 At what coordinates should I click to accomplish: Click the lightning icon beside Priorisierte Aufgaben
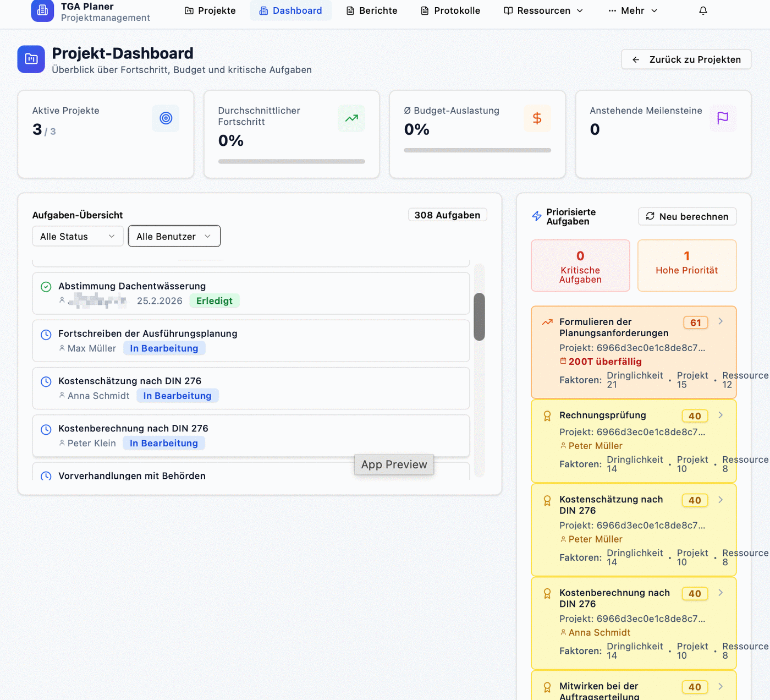coord(537,216)
